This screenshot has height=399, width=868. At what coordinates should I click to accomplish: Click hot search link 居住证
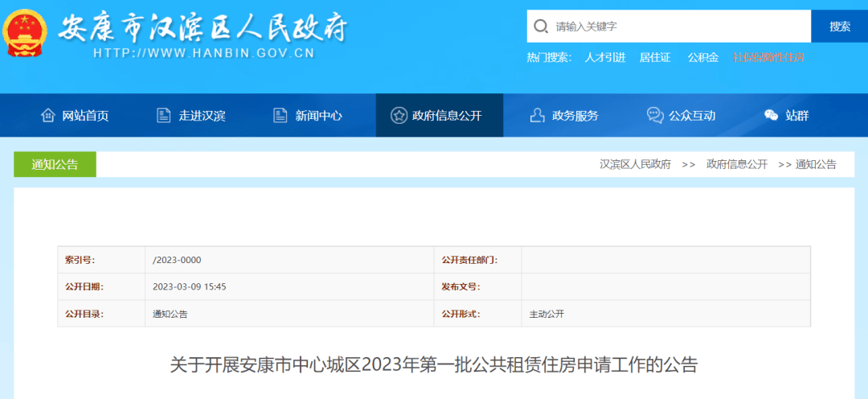pos(655,57)
